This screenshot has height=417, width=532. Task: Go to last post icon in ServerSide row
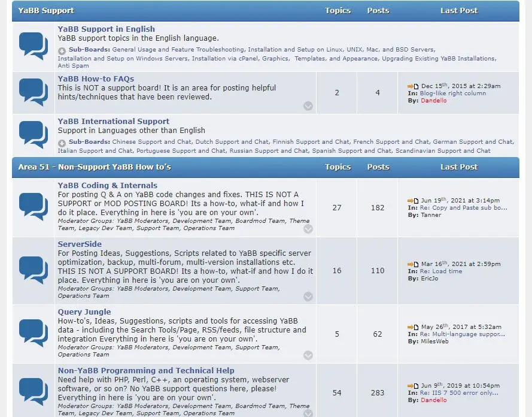[413, 264]
